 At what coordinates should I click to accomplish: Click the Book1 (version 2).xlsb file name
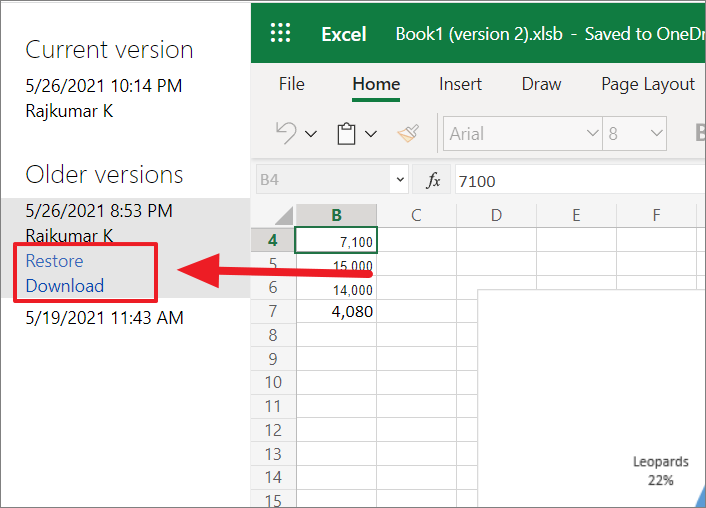(x=479, y=34)
